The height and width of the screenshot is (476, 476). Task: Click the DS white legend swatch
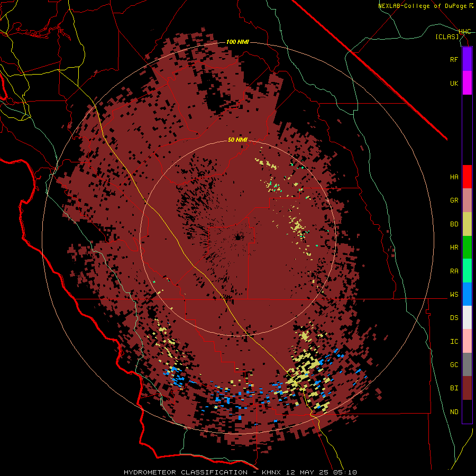(x=467, y=317)
